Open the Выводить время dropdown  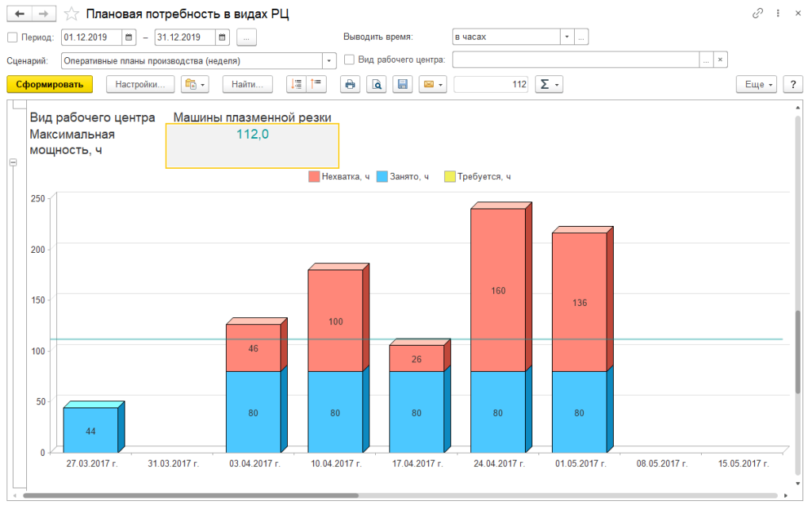(x=566, y=37)
